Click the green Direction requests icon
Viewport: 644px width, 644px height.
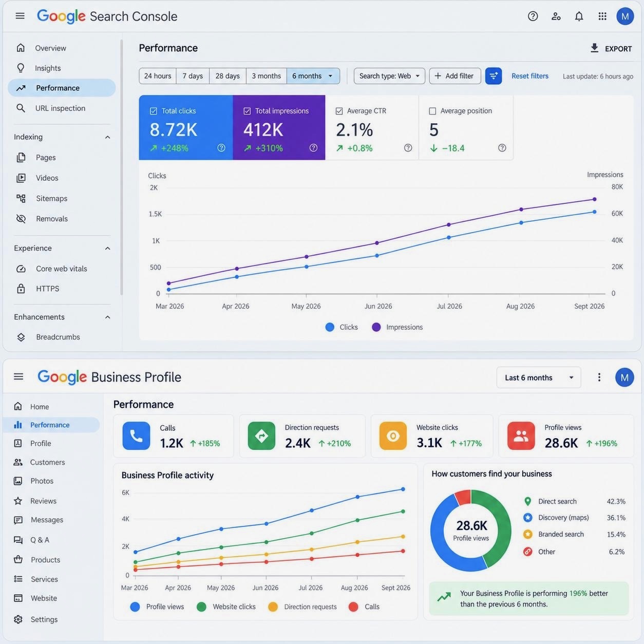pos(261,436)
